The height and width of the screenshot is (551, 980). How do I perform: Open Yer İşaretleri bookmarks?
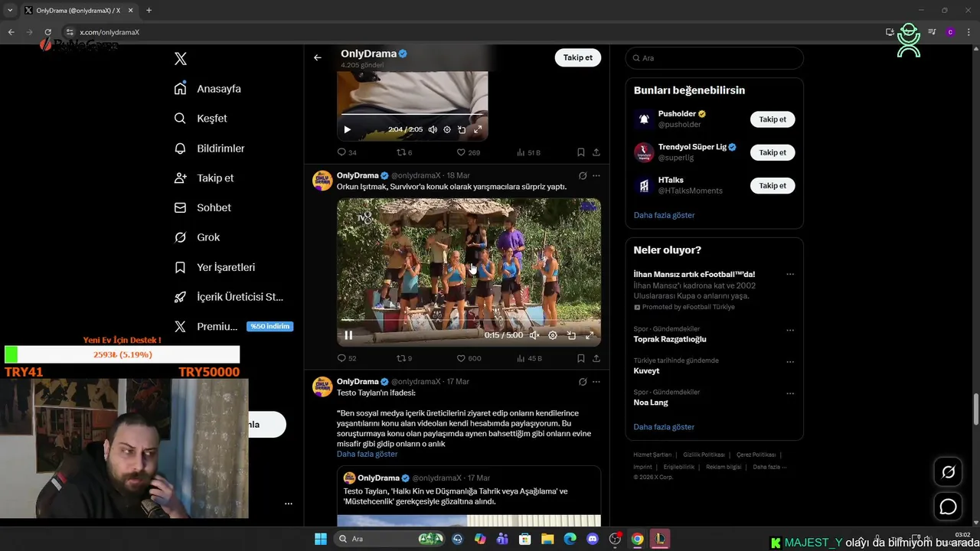(x=214, y=267)
